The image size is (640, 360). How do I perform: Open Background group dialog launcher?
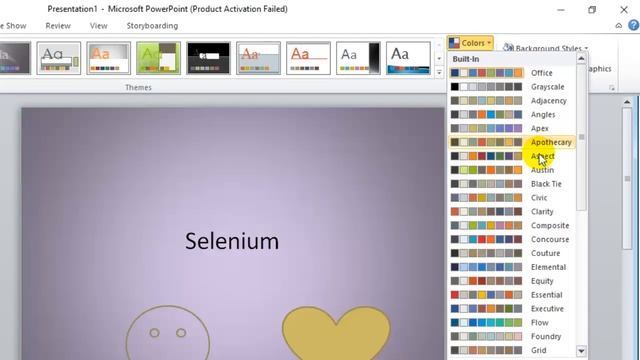pyautogui.click(x=611, y=88)
